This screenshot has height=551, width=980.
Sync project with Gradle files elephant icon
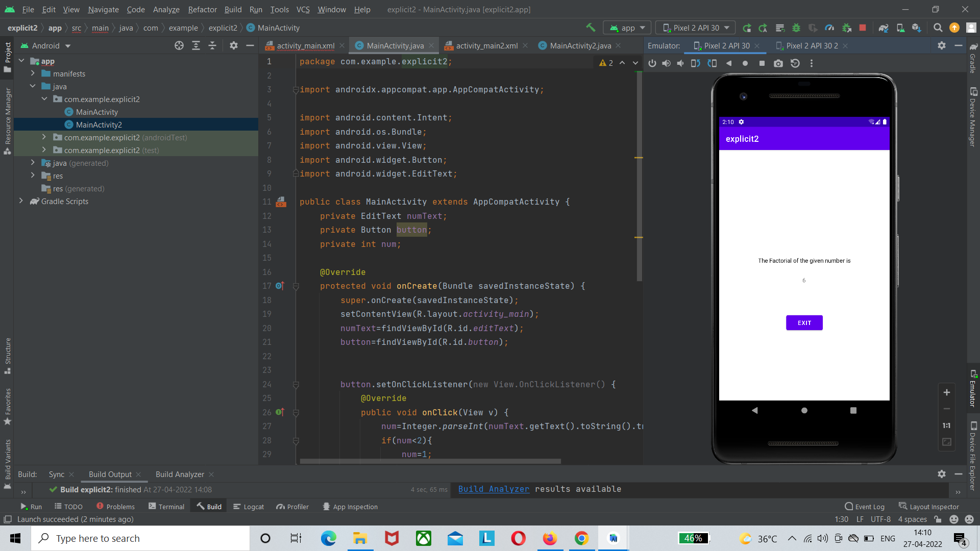pos(884,28)
